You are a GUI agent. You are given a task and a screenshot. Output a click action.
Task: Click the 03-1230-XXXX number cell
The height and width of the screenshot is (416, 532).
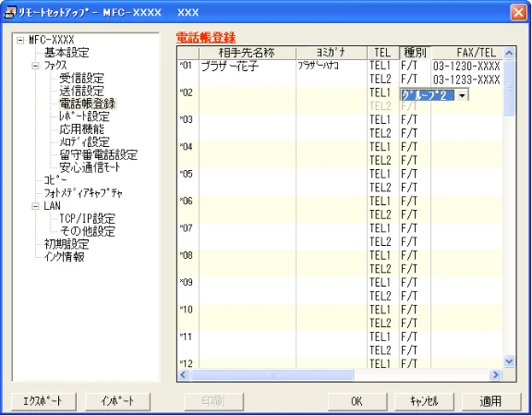pyautogui.click(x=466, y=67)
